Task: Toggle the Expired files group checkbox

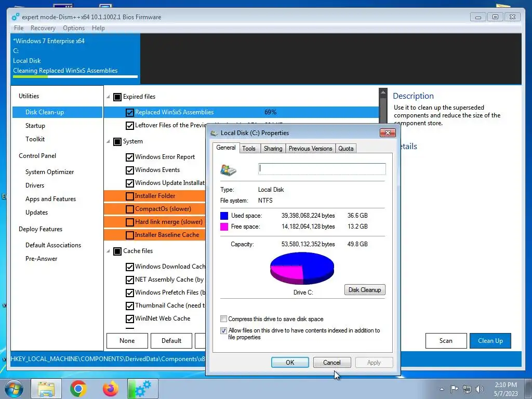Action: [117, 97]
